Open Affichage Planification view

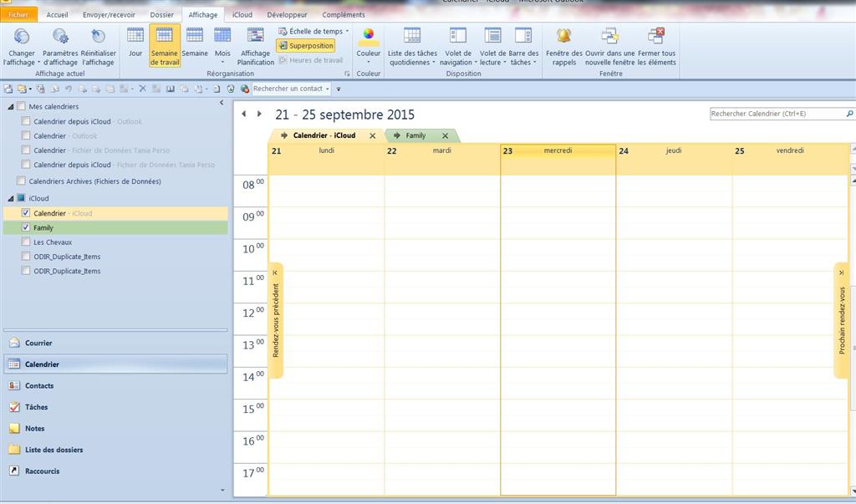tap(256, 46)
